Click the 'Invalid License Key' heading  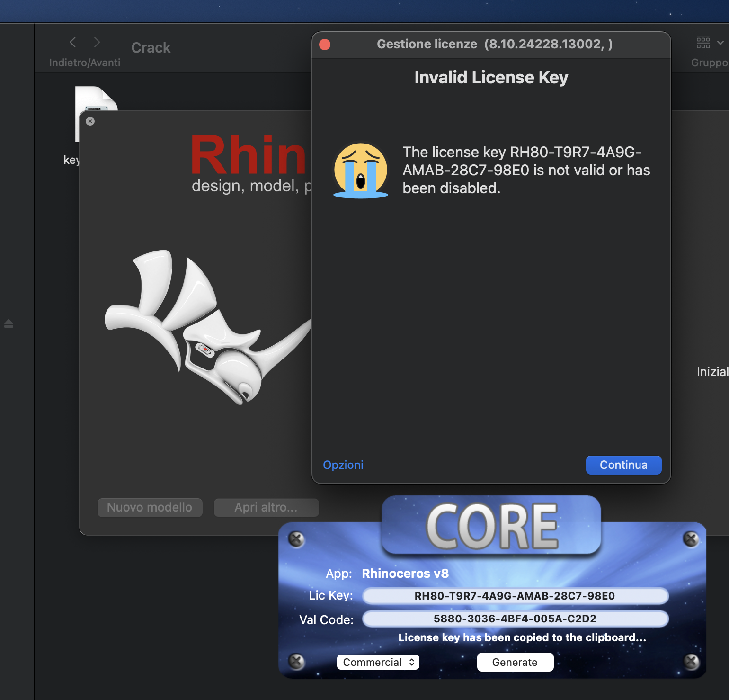point(491,77)
